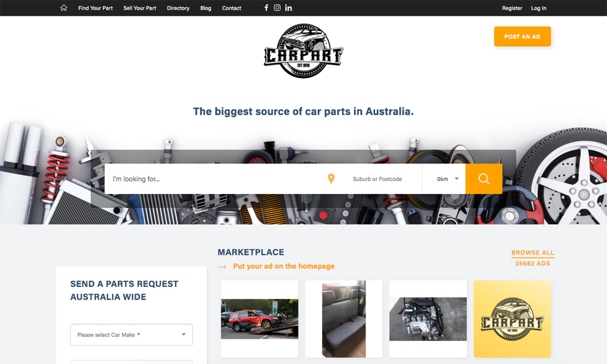Click the CarPart logo at page top
607x364 pixels.
pyautogui.click(x=303, y=52)
